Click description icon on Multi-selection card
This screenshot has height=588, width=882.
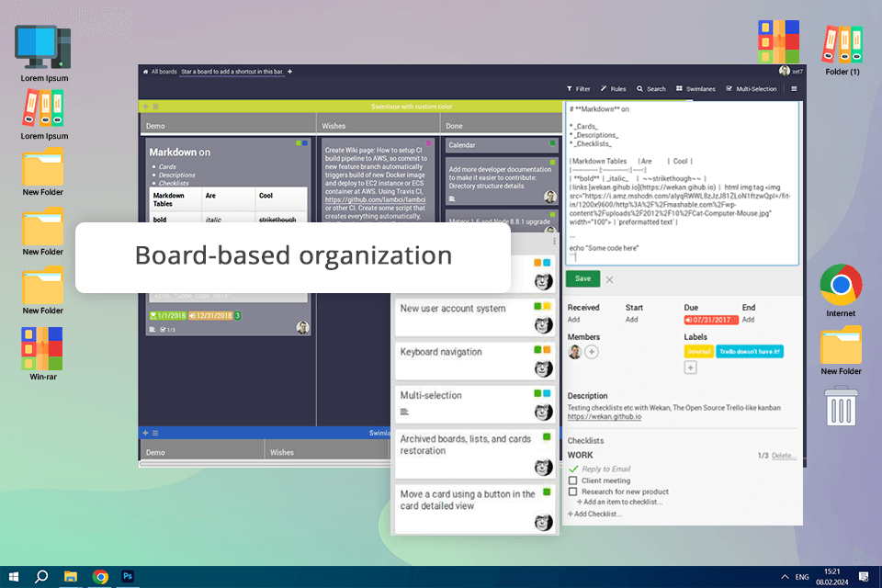coord(404,412)
